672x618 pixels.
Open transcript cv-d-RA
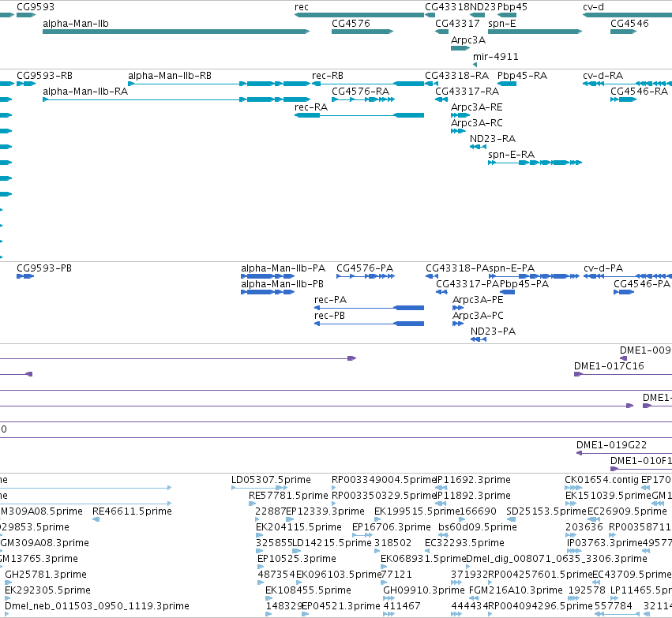click(603, 76)
